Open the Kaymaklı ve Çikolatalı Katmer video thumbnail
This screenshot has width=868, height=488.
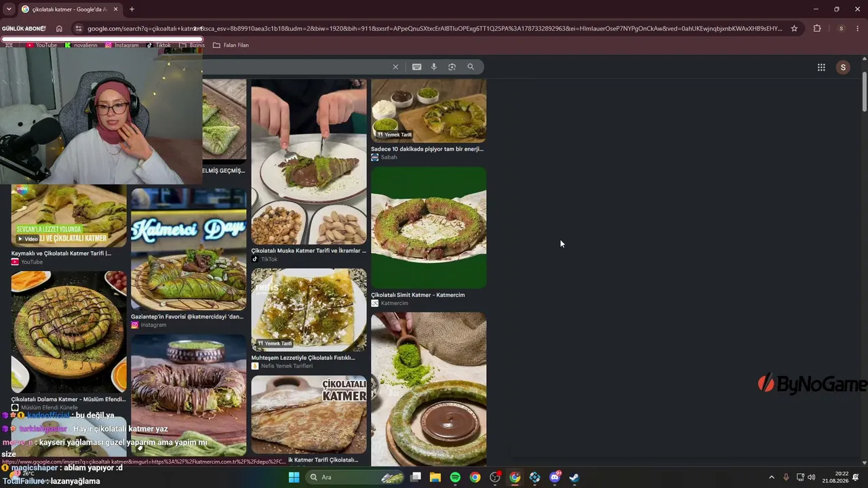point(68,216)
